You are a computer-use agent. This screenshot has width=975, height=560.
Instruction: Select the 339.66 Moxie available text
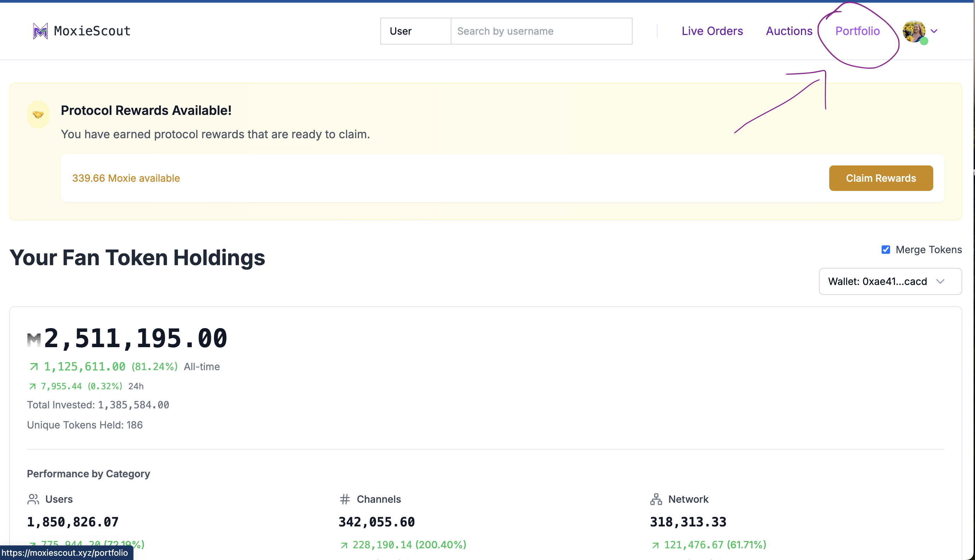(x=126, y=178)
